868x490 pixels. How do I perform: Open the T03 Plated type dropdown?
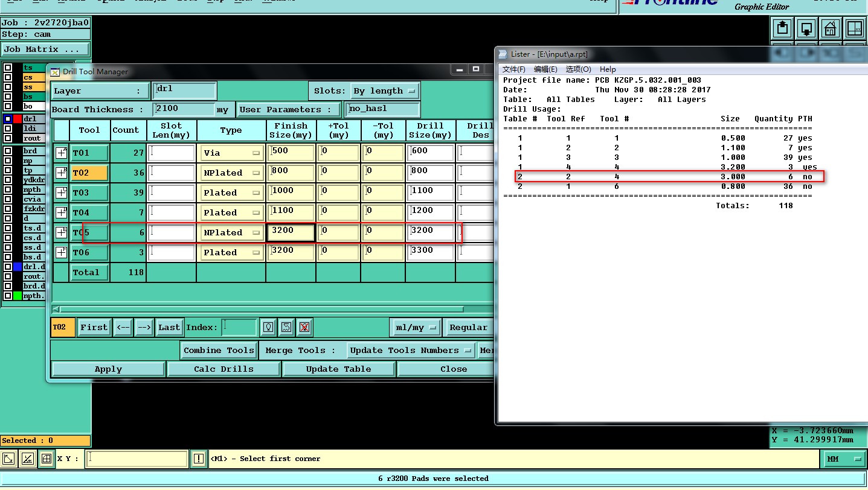coord(232,193)
